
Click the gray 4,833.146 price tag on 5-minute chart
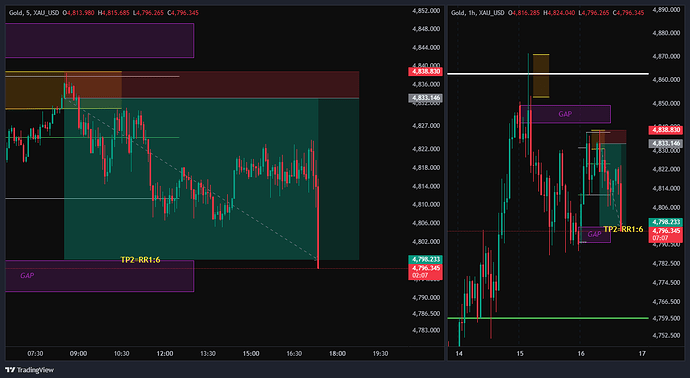(x=425, y=98)
